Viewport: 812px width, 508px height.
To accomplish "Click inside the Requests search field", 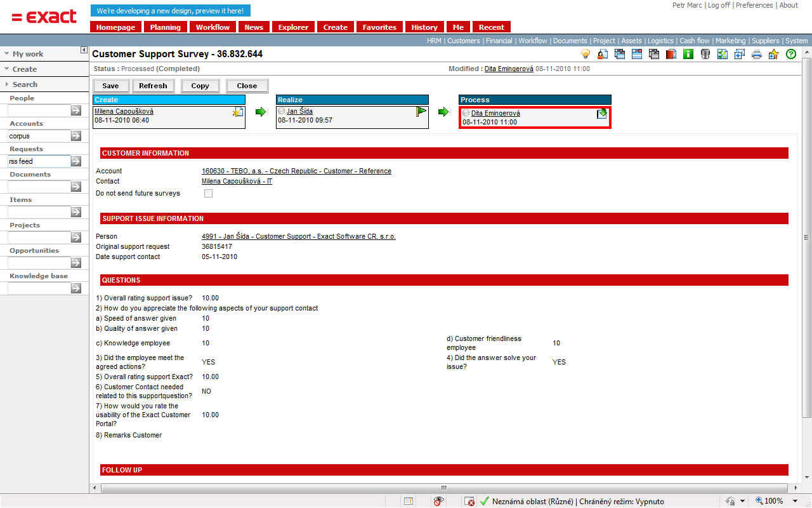I will coord(39,161).
